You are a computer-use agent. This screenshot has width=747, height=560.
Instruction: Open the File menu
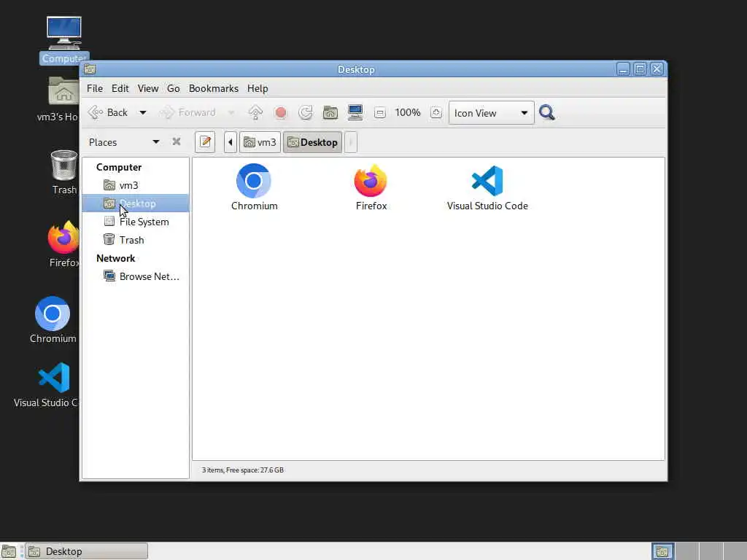[x=95, y=88]
